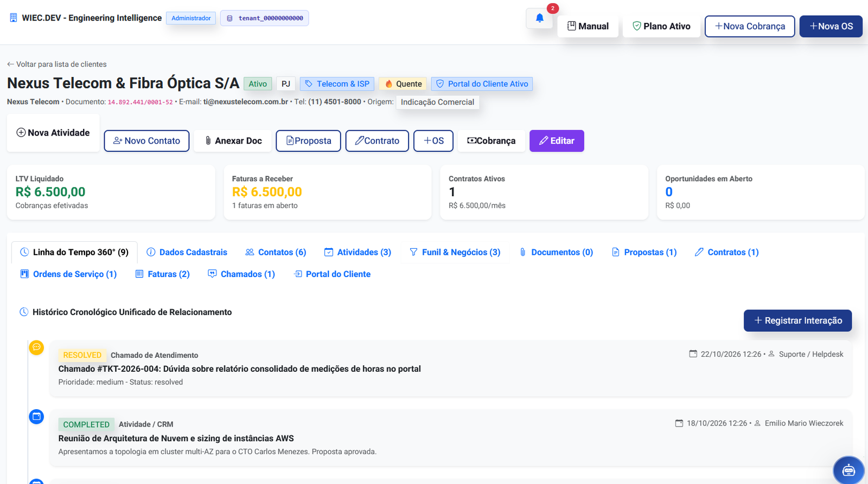Click the database icon in the tenant badge
The width and height of the screenshot is (868, 484).
[229, 18]
